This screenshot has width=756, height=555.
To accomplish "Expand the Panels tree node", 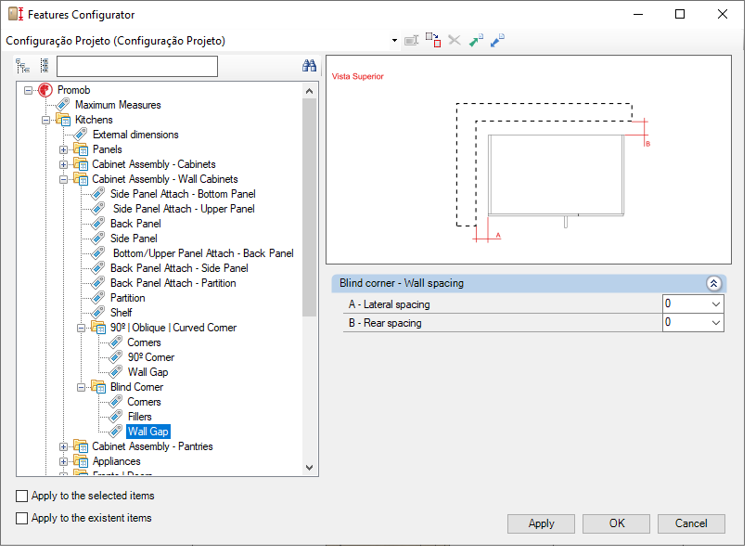I will [x=63, y=150].
